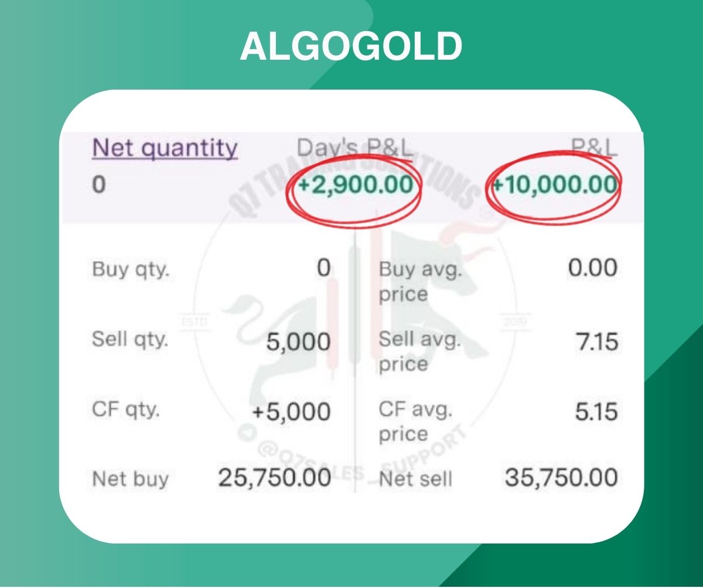
Task: Click the Net sell amount 35,750.00
Action: coord(561,478)
